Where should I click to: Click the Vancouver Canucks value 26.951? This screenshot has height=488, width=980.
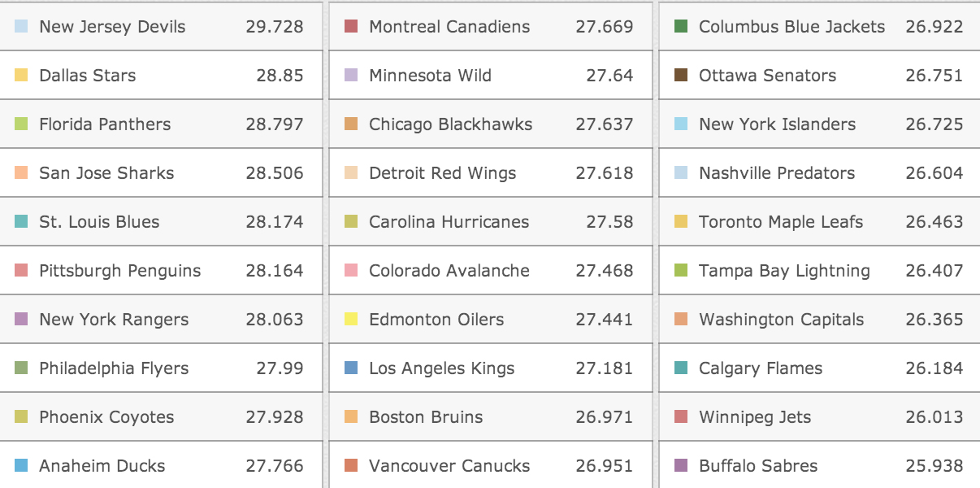point(604,466)
